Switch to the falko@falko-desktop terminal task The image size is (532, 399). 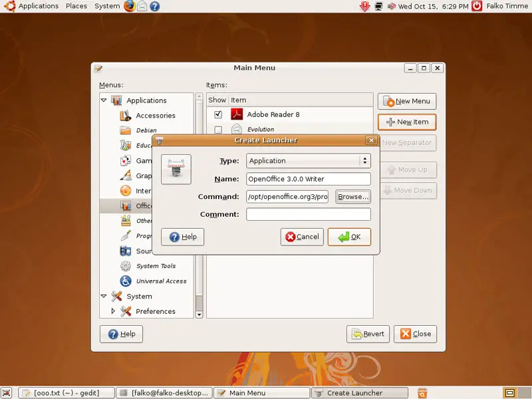click(x=164, y=393)
